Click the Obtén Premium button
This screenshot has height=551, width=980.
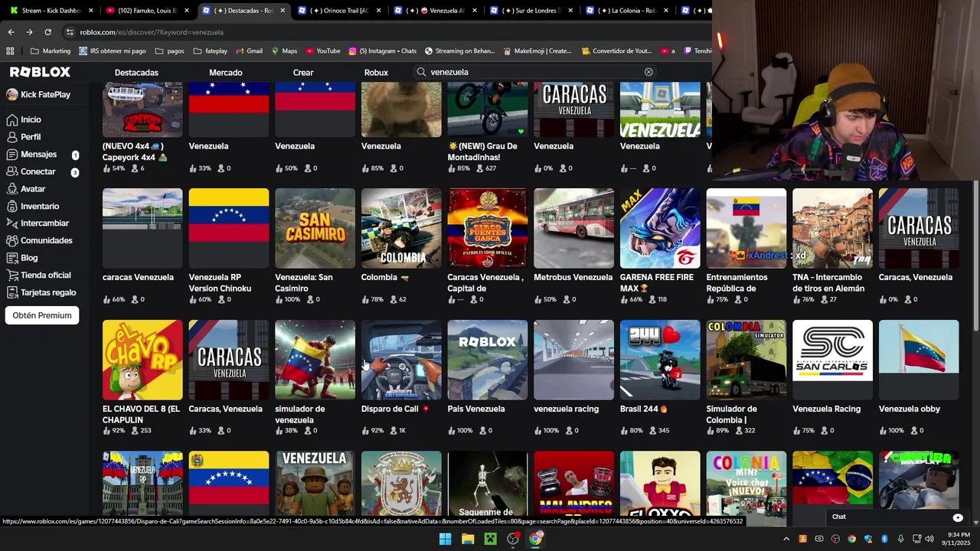pyautogui.click(x=42, y=315)
